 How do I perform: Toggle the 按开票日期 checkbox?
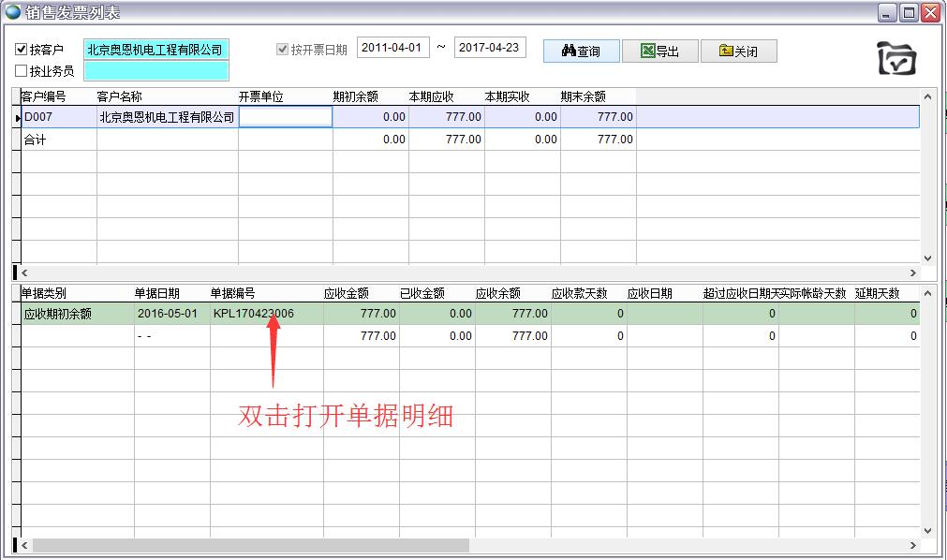point(282,50)
